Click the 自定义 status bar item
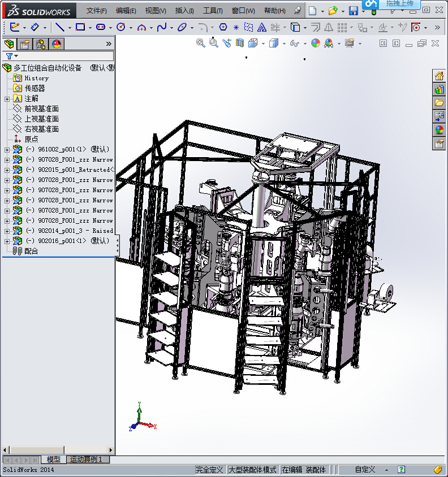 (x=365, y=470)
